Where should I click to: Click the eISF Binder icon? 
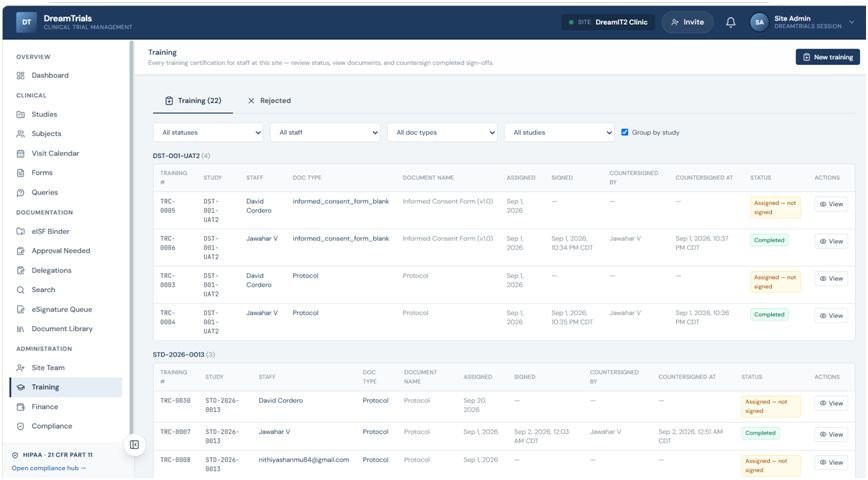[x=20, y=231]
